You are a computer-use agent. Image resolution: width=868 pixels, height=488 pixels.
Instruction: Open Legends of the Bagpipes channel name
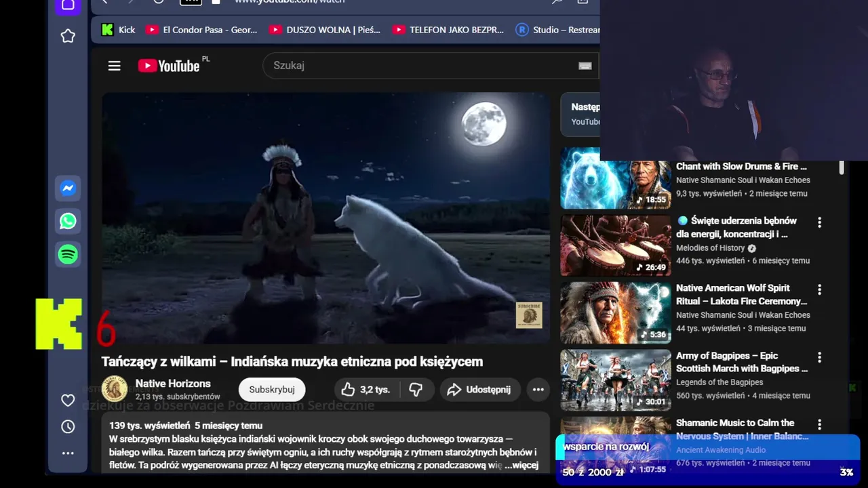coord(719,382)
